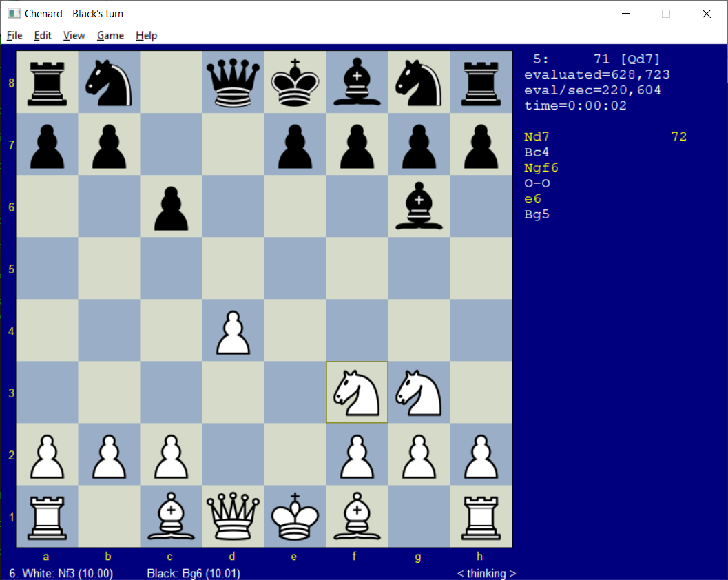Click the white bishop on c1
This screenshot has height=580, width=728.
tap(171, 517)
